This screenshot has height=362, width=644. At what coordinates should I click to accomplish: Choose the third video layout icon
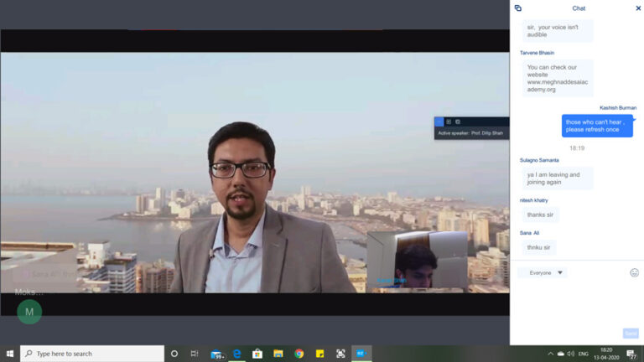[458, 122]
